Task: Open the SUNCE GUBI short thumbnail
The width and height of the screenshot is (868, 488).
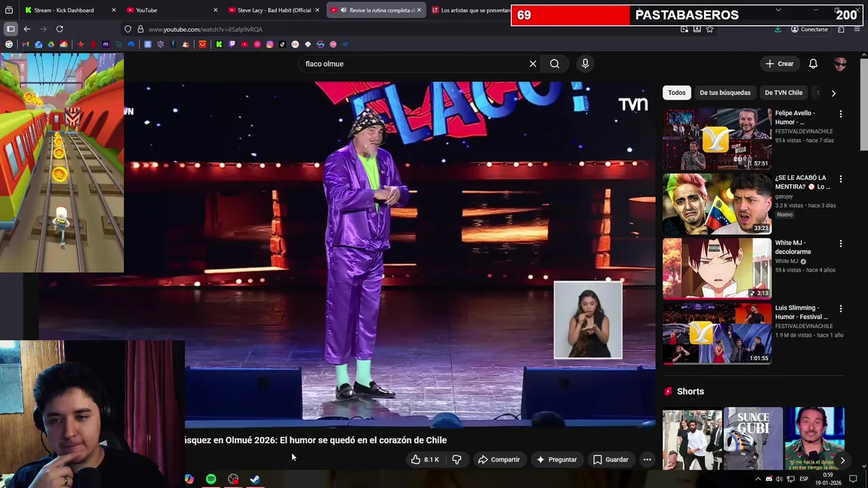Action: tap(753, 439)
